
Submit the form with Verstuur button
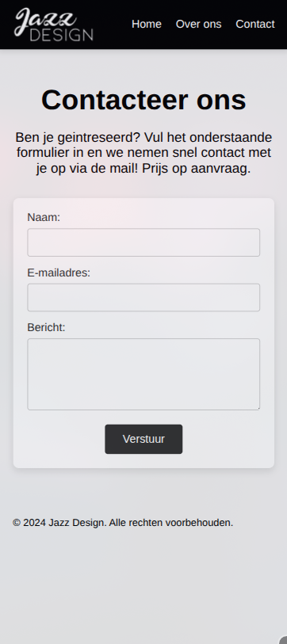pyautogui.click(x=143, y=439)
